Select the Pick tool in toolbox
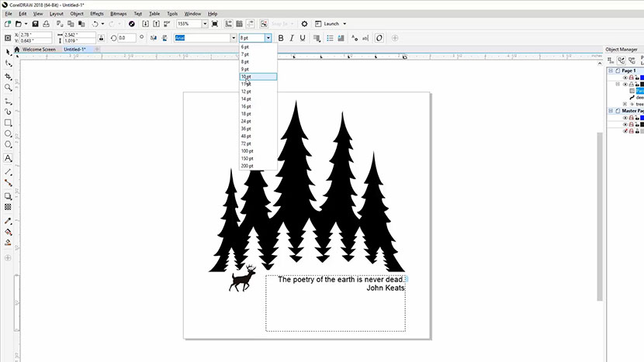The height and width of the screenshot is (362, 644). pyautogui.click(x=9, y=52)
